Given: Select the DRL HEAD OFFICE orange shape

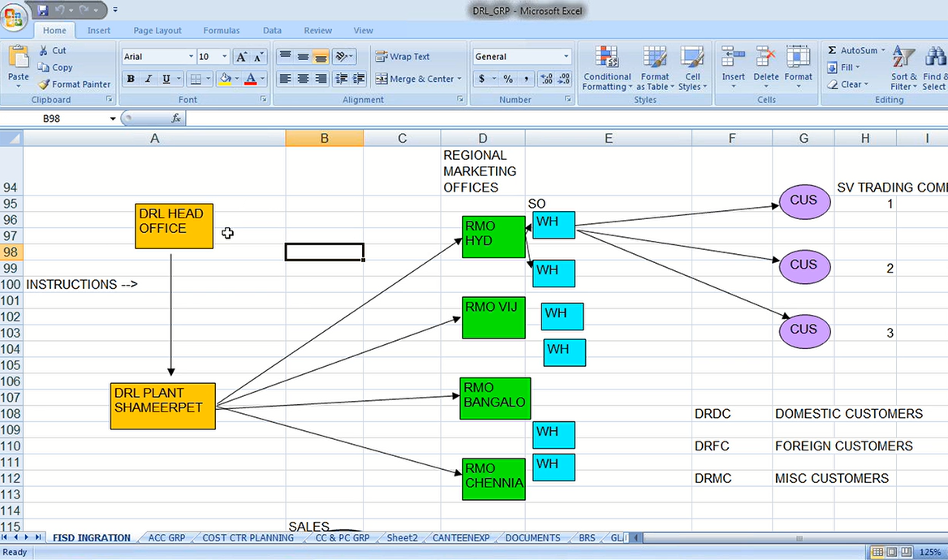Looking at the screenshot, I should (x=175, y=226).
